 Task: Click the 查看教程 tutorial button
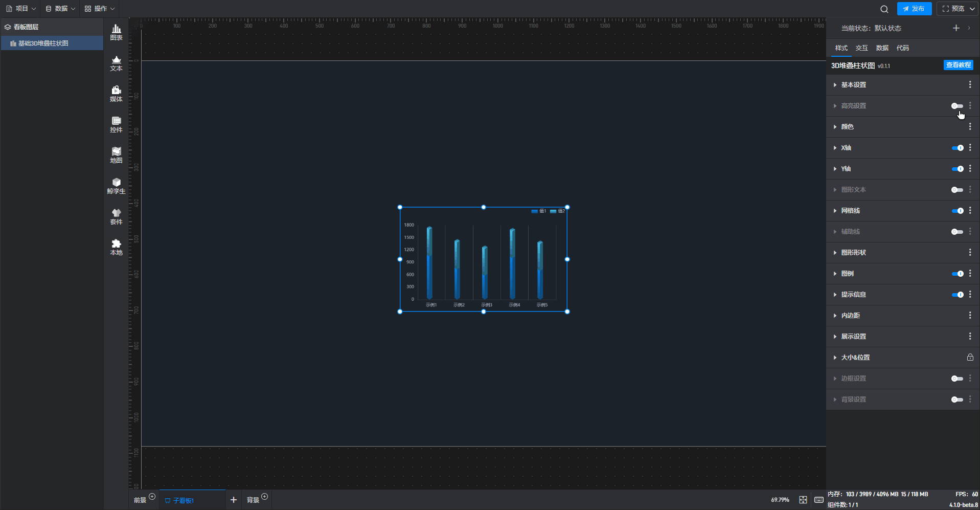pos(958,65)
